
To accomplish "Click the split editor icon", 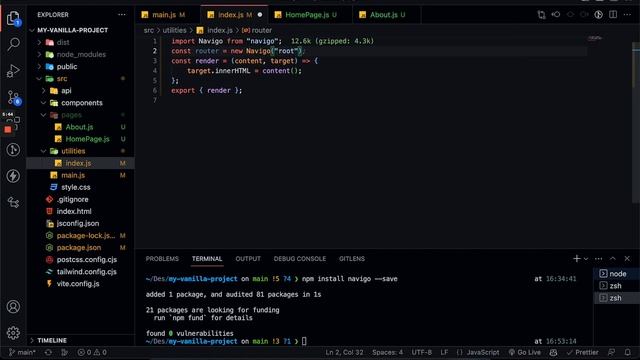I will tap(613, 15).
